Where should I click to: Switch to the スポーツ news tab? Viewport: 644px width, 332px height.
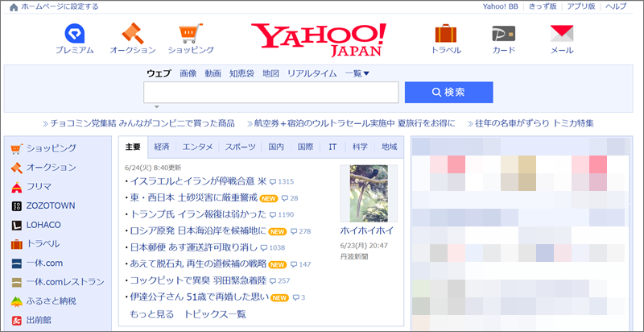tap(240, 147)
